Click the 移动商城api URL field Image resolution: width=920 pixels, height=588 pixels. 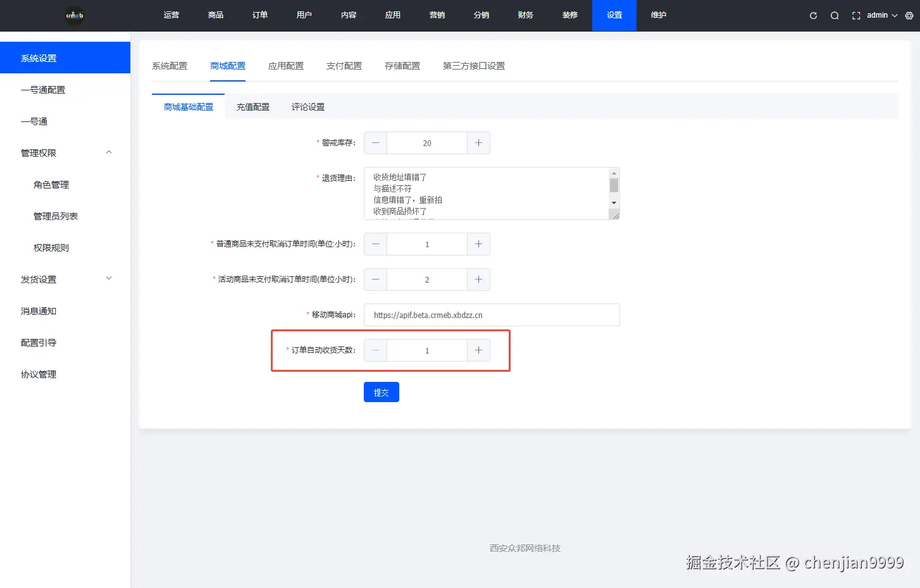pyautogui.click(x=492, y=315)
